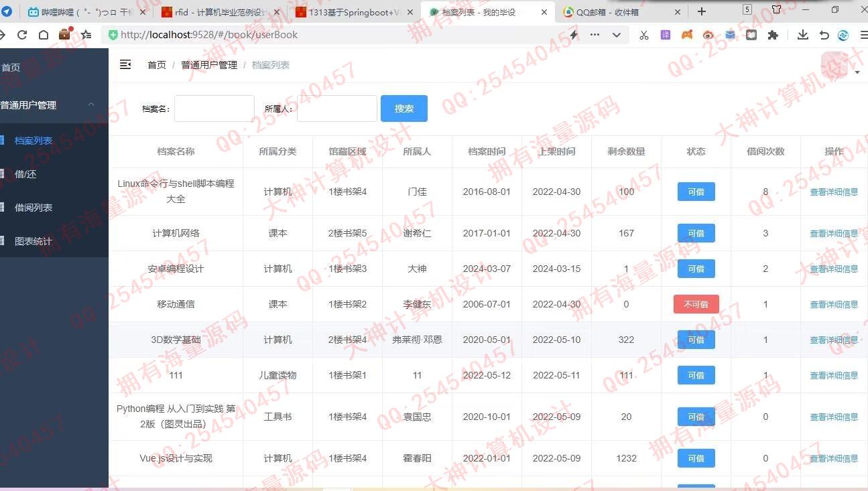This screenshot has height=491, width=868.
Task: Click the cell 谢希仁
Action: point(417,233)
